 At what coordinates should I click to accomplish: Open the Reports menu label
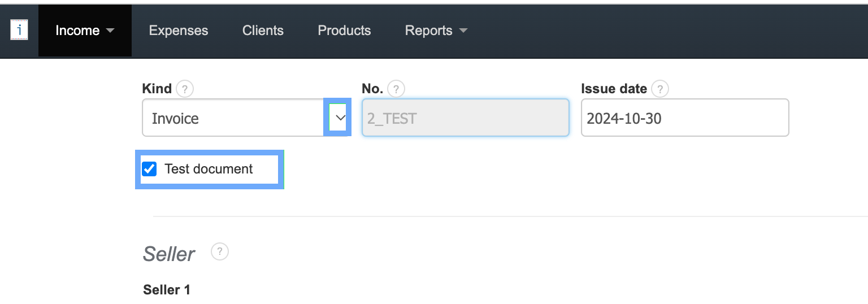428,31
